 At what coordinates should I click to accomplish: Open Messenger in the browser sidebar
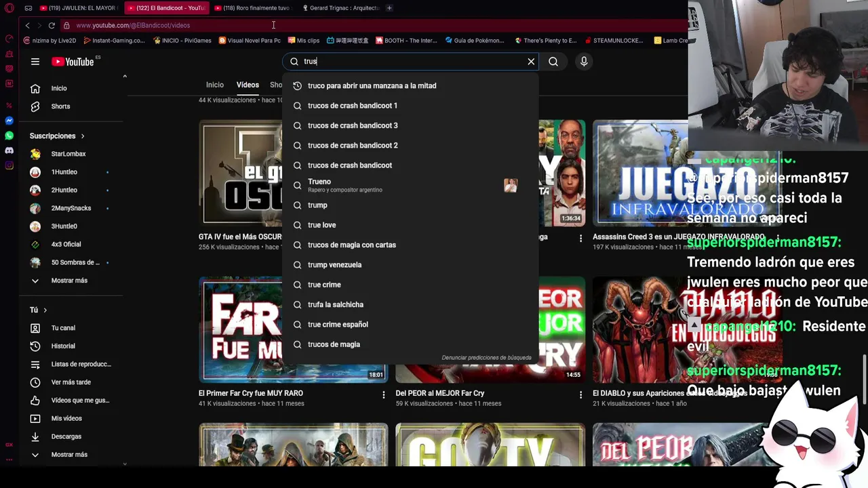[x=9, y=121]
